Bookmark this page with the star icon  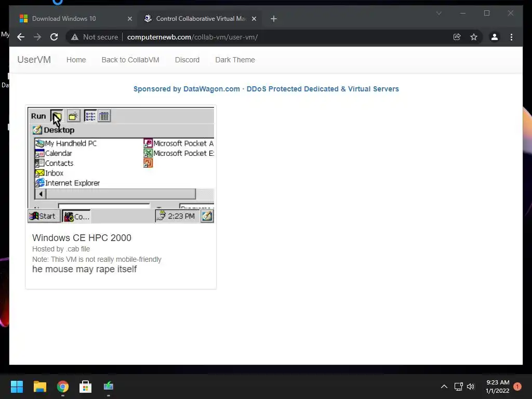pos(474,37)
